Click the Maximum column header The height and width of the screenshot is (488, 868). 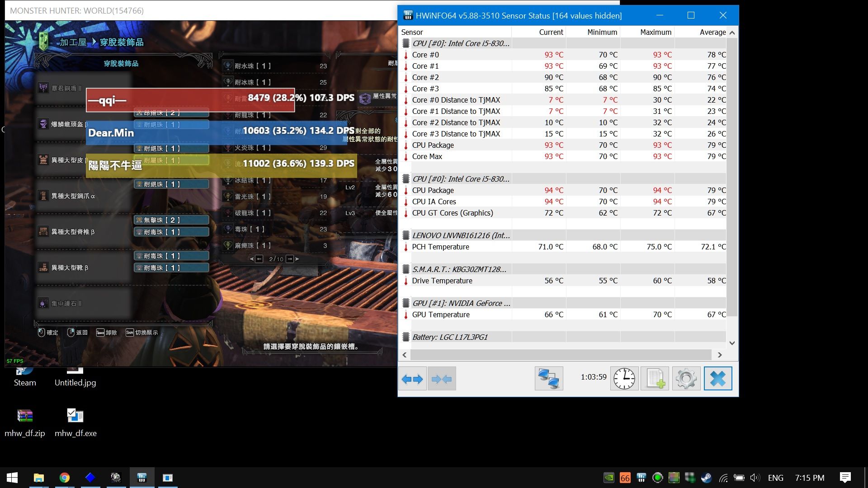click(647, 32)
